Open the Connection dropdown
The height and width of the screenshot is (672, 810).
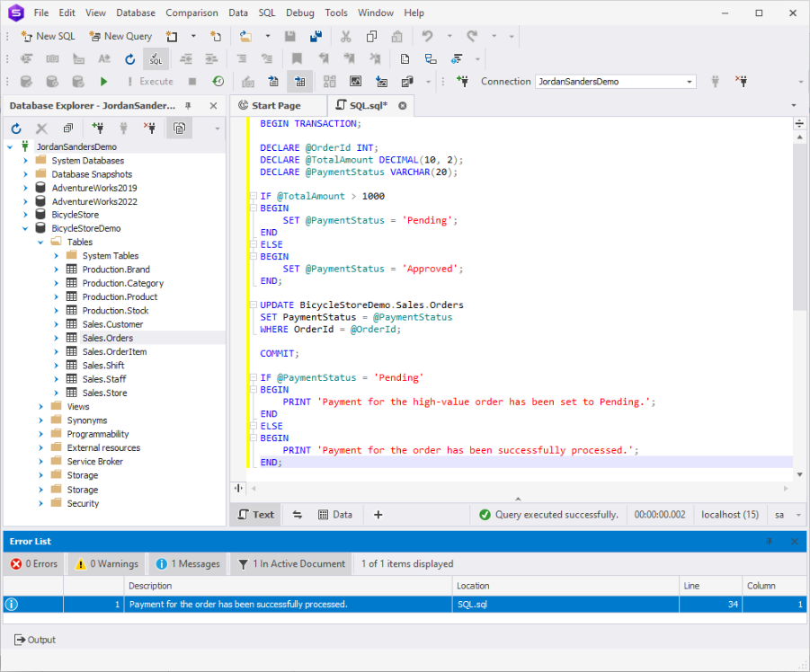click(x=690, y=82)
